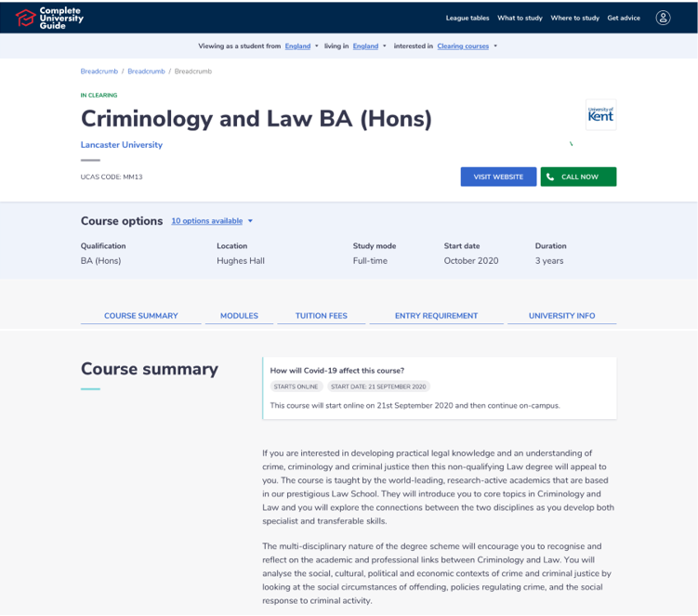
Task: Click the phone icon on Call Now
Action: [x=550, y=177]
